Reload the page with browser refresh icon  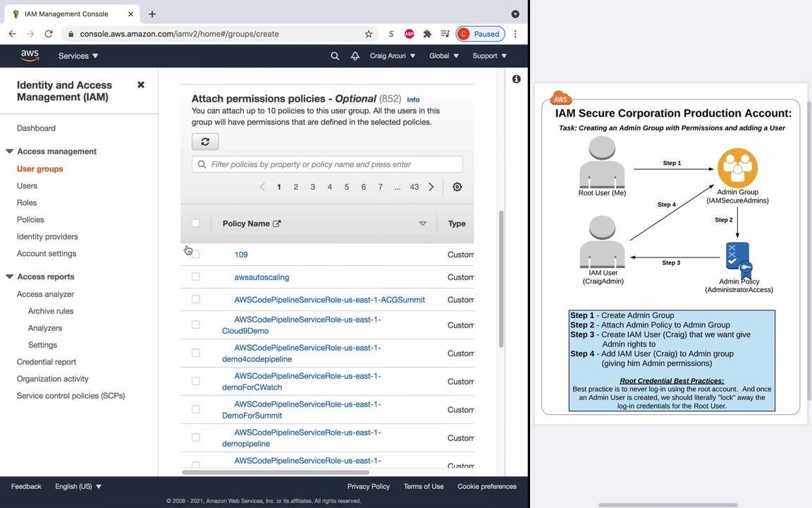pyautogui.click(x=49, y=34)
